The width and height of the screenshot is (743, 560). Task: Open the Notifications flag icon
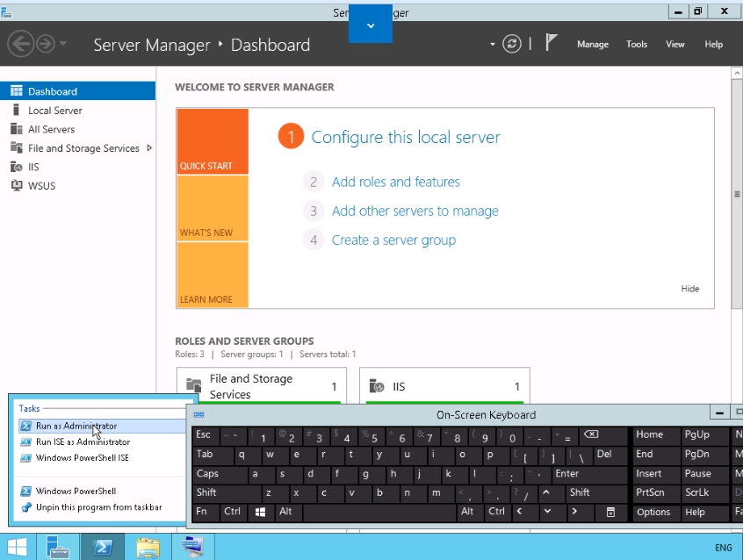(x=552, y=43)
